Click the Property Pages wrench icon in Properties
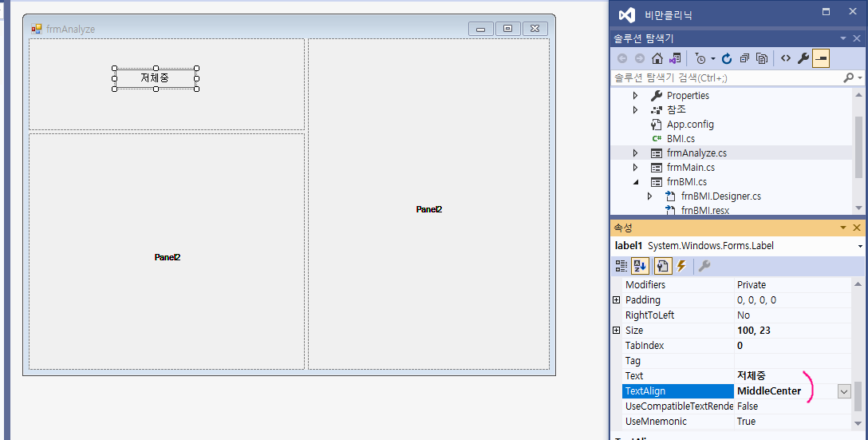Screen dimensions: 868x440 (x=704, y=266)
